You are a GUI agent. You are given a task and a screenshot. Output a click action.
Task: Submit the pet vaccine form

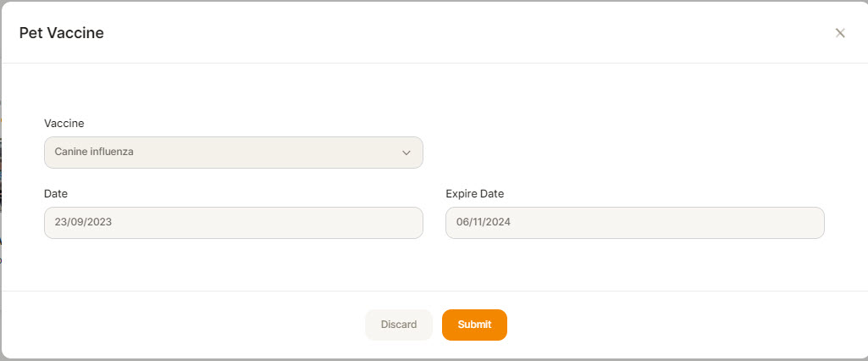pos(474,325)
